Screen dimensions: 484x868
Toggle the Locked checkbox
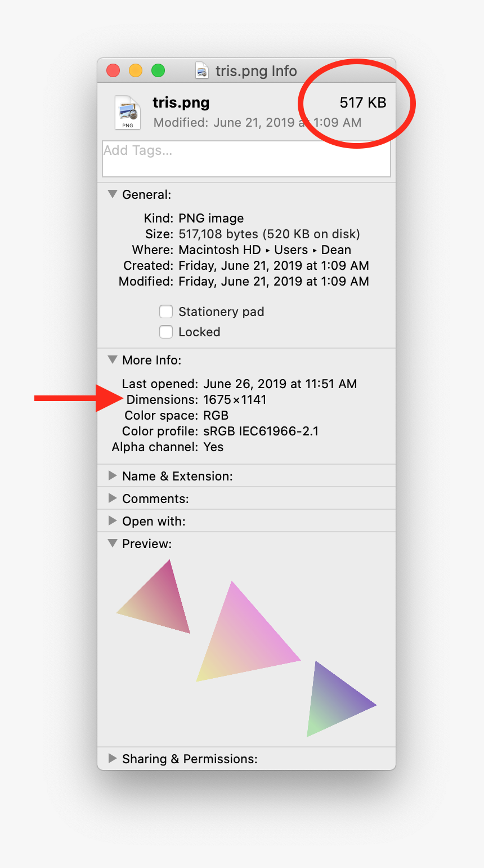(166, 332)
